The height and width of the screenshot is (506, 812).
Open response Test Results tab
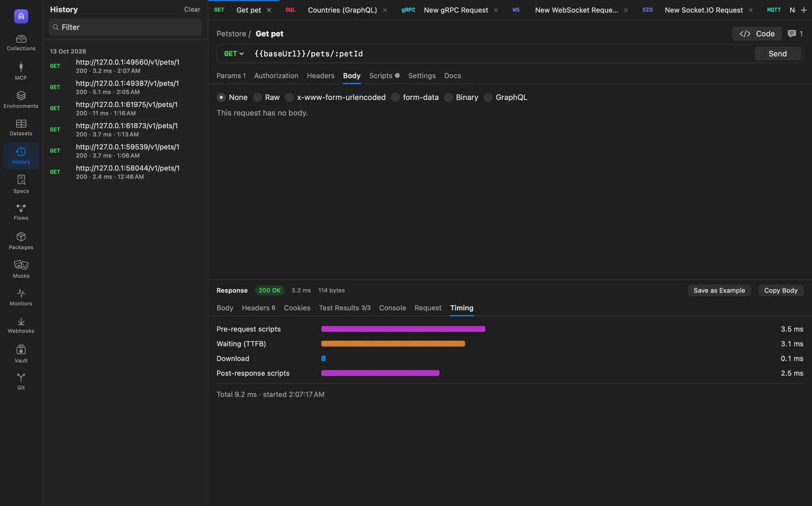coord(345,308)
